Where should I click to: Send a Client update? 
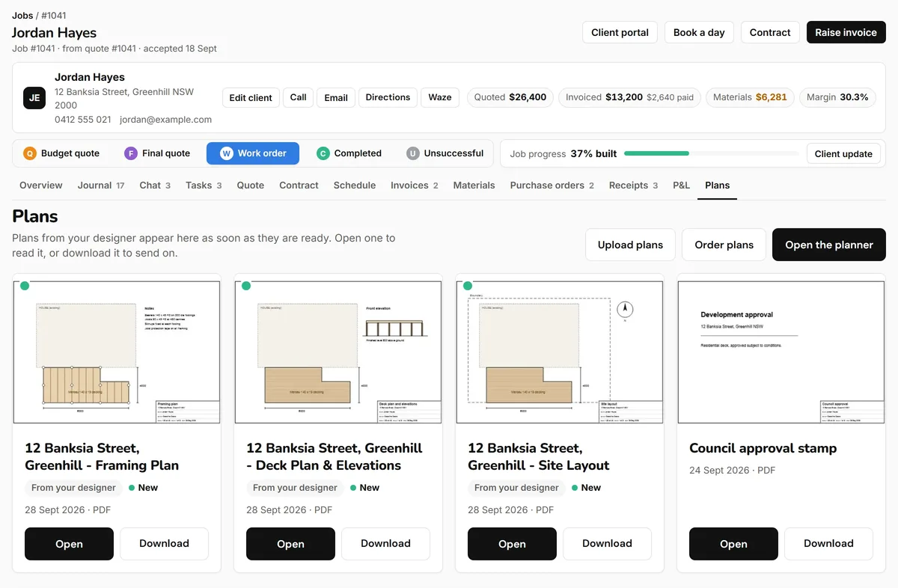click(843, 153)
